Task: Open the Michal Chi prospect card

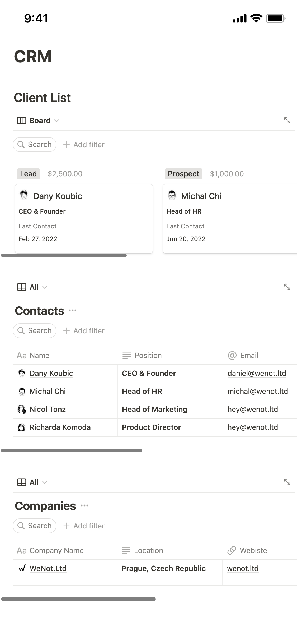Action: click(230, 218)
